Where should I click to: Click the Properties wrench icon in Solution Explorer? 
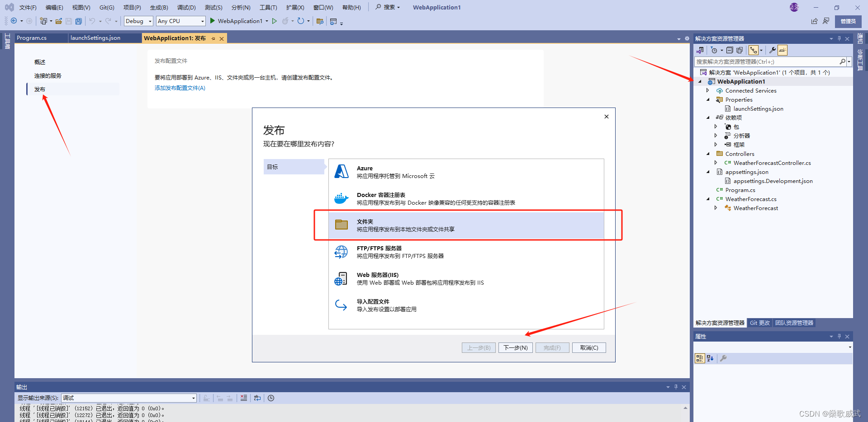pos(773,50)
